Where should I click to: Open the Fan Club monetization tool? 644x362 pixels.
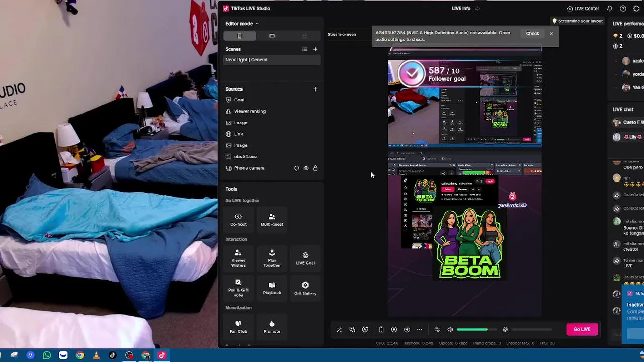[x=238, y=327]
